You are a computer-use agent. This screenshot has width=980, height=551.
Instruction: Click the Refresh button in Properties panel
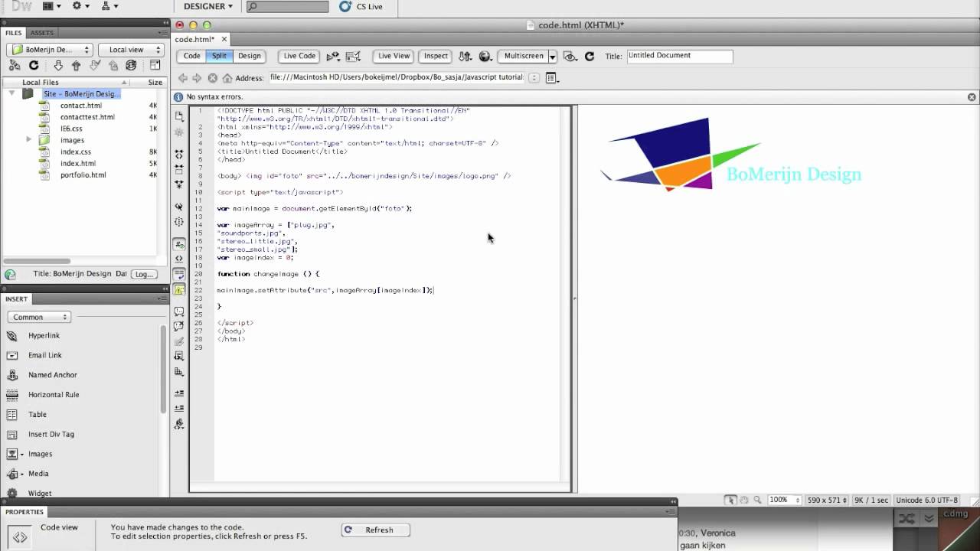[375, 530]
